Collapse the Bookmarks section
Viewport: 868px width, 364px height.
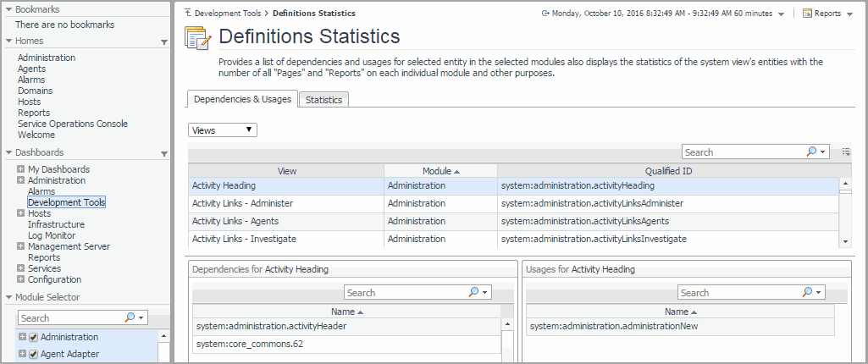click(x=8, y=8)
